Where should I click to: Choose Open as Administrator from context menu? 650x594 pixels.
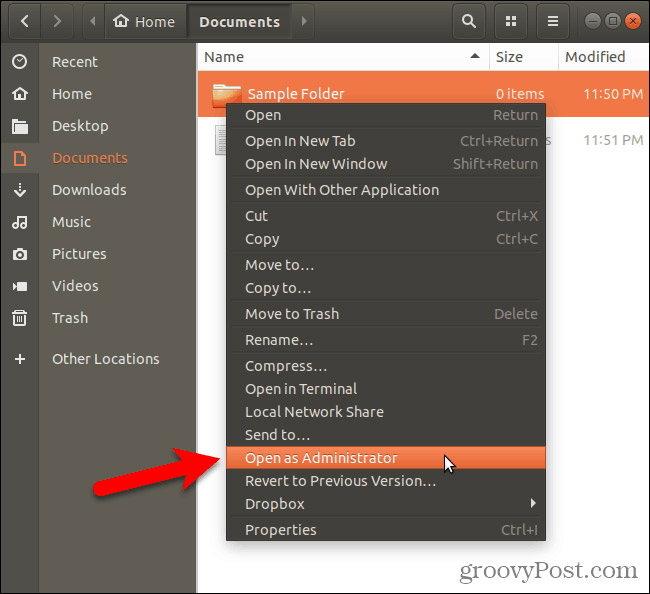pyautogui.click(x=321, y=458)
